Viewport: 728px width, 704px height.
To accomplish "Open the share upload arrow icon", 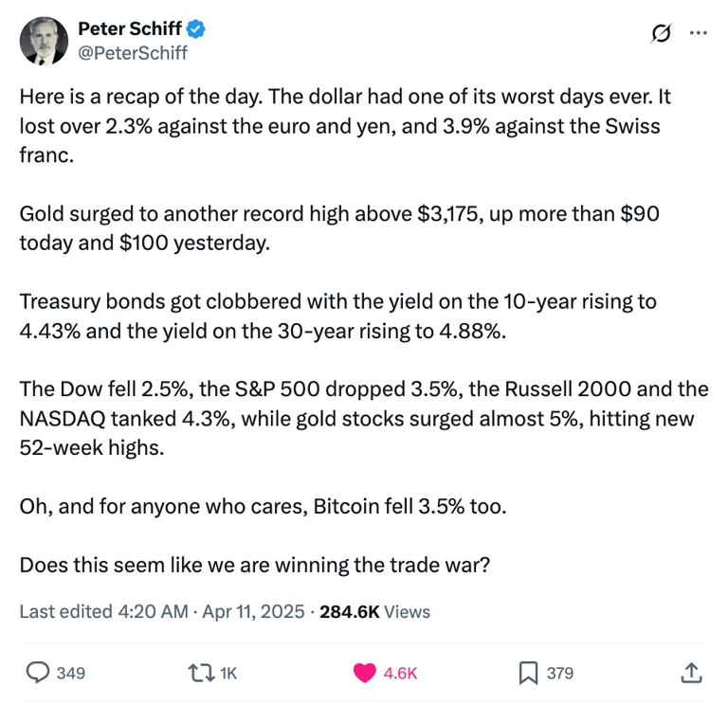I will pos(691,673).
